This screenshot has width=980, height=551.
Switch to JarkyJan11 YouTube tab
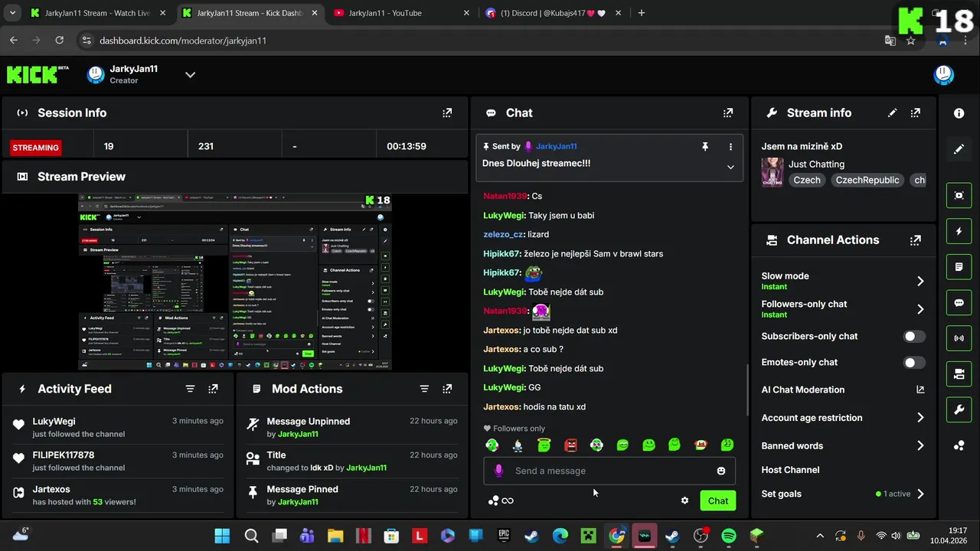(x=401, y=13)
